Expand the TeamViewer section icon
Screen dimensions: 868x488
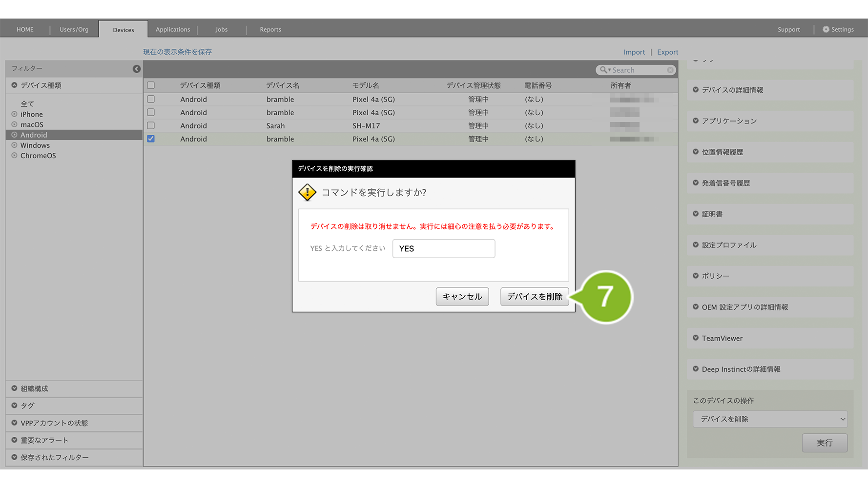point(696,338)
